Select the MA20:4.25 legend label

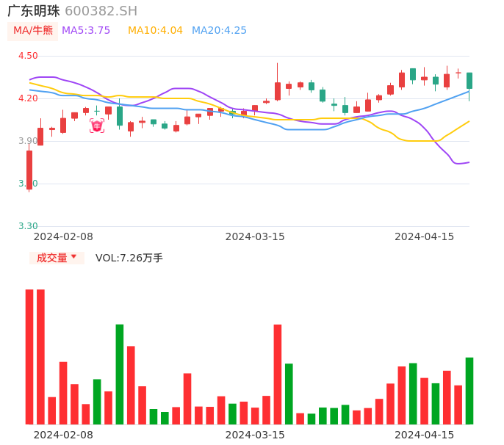point(219,31)
